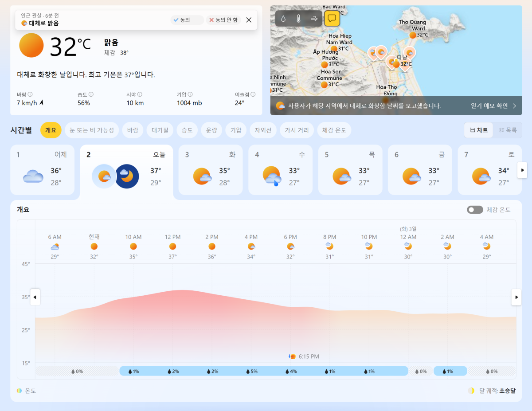Select the temperature map layer thermometer icon
532x411 pixels.
click(299, 19)
